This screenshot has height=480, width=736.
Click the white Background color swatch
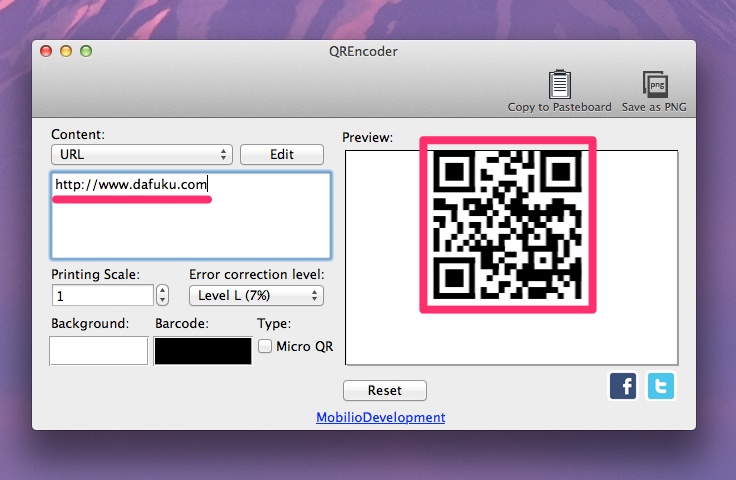99,350
